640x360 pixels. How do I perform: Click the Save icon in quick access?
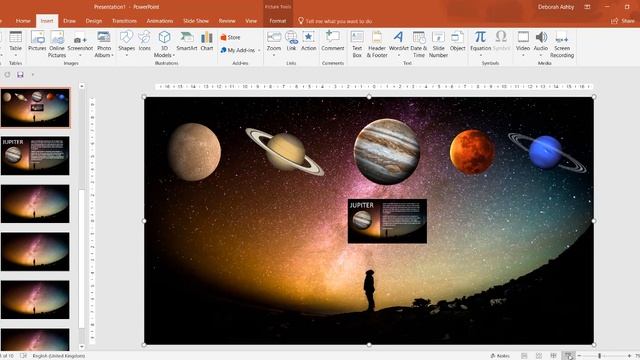coord(20,75)
